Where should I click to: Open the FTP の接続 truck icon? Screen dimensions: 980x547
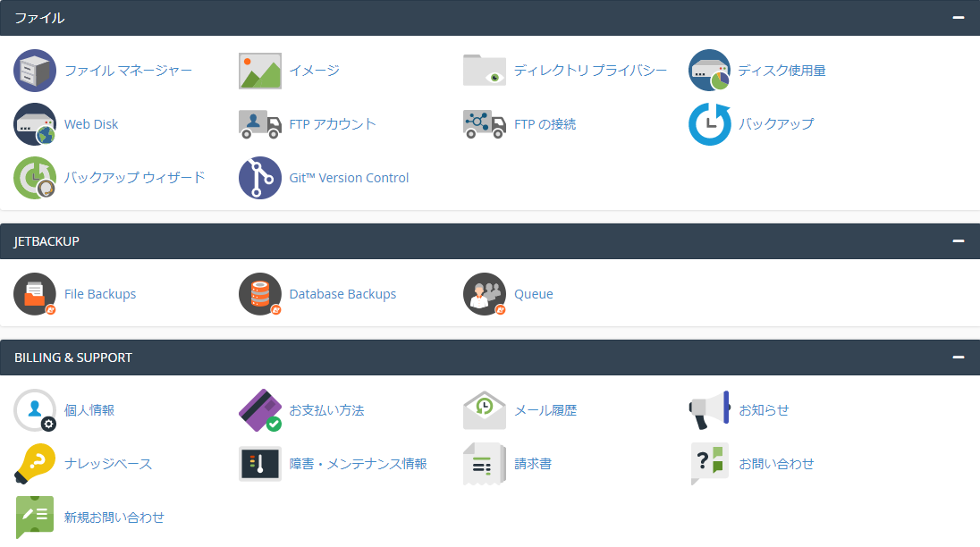coord(485,124)
